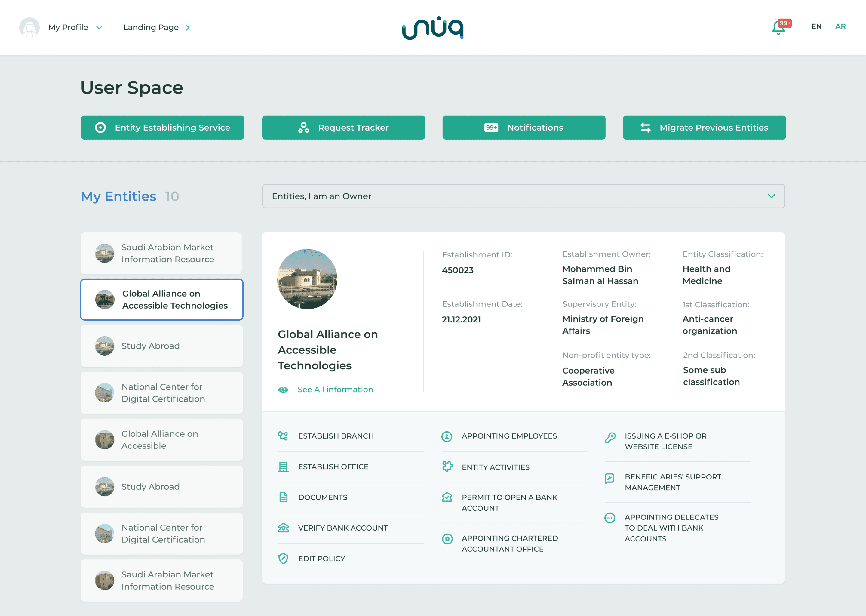Click the unuq logo in the header
Viewport: 866px width, 616px height.
coord(433,28)
